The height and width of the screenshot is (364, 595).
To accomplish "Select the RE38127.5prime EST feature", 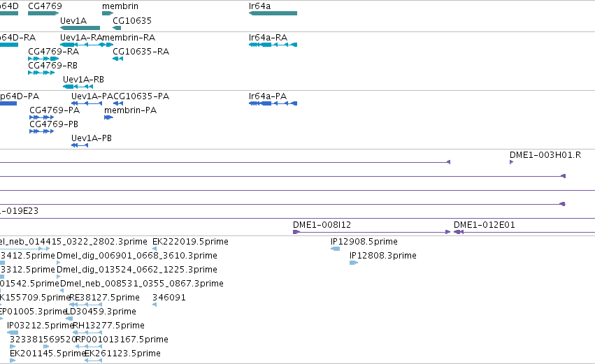I will [x=86, y=305].
